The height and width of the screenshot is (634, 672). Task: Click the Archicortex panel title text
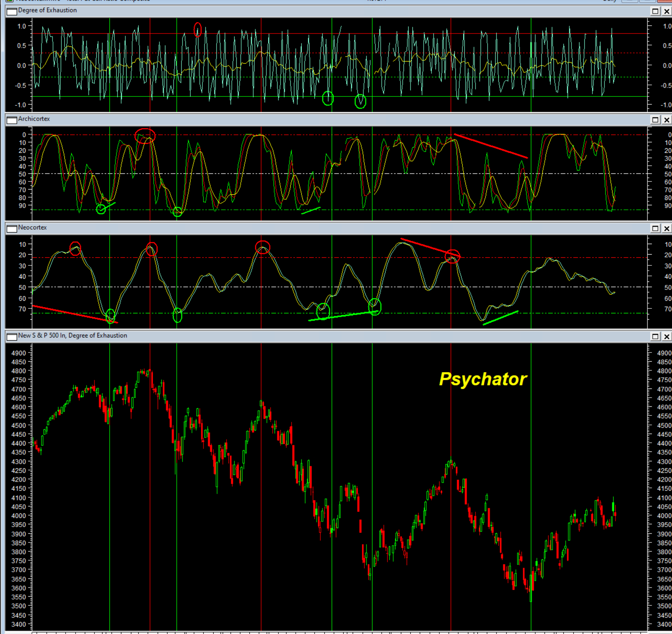pyautogui.click(x=34, y=119)
